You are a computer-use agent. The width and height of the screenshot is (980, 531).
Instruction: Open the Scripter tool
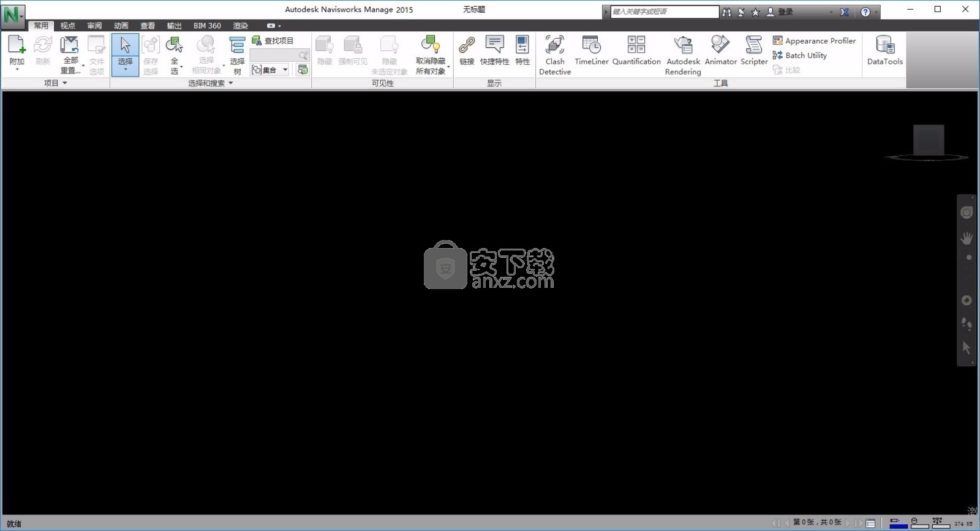[754, 50]
